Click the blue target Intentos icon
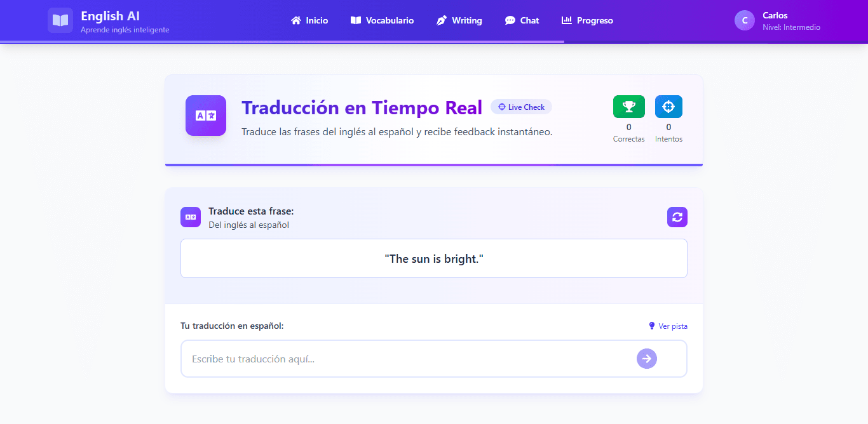Image resolution: width=868 pixels, height=424 pixels. [668, 107]
